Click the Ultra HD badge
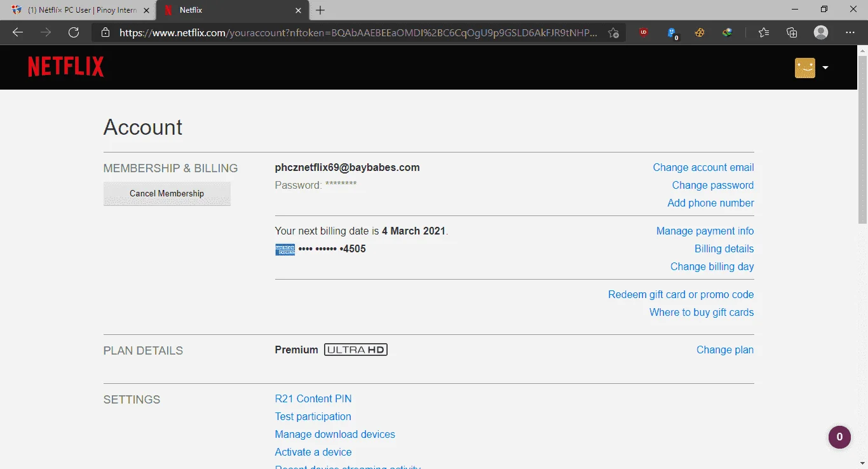Screen dimensions: 868x469 pos(356,350)
